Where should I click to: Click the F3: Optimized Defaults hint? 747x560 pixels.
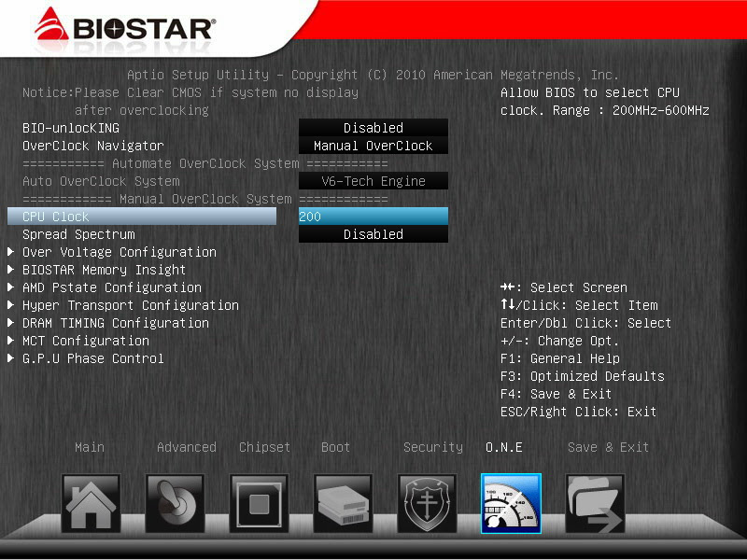pos(582,376)
